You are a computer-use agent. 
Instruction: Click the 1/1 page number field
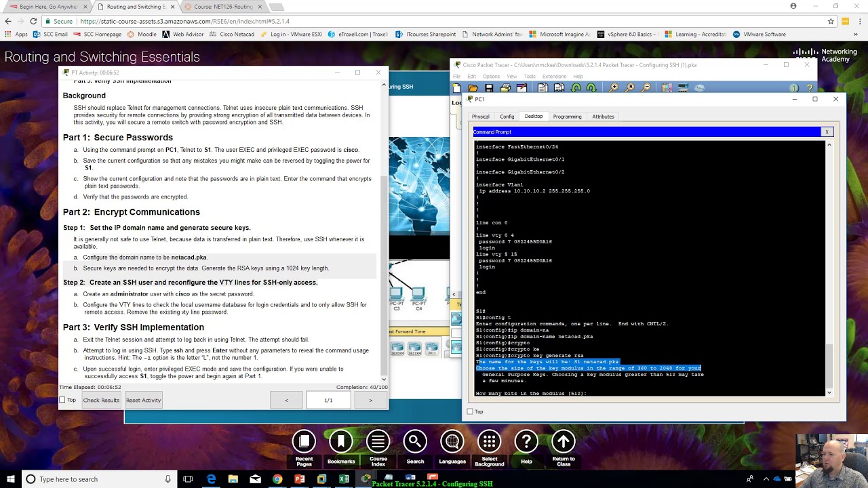coord(328,400)
